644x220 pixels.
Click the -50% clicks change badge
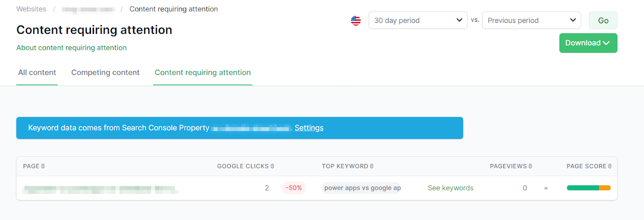pos(294,188)
